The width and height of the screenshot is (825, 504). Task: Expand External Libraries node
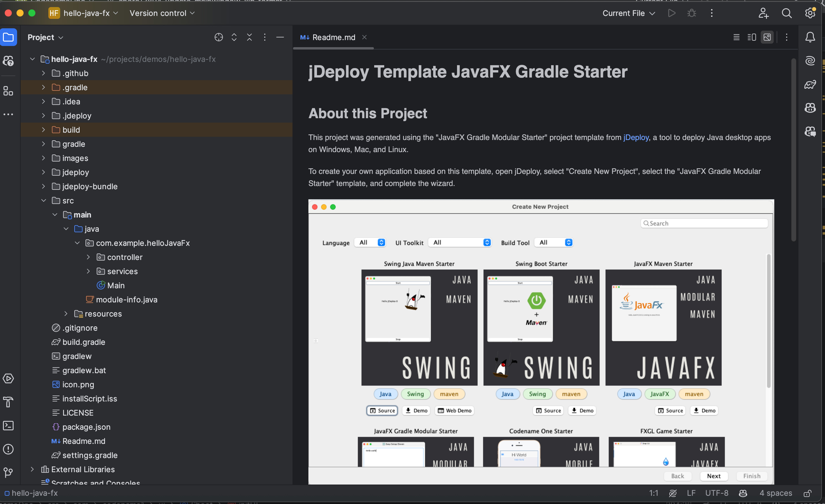[x=32, y=469]
